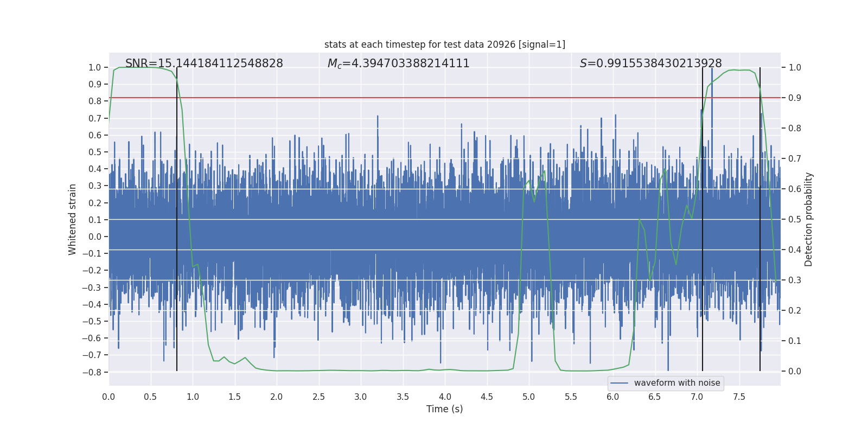Select the SNR=15.14 annotation text
This screenshot has width=868, height=434.
coord(204,63)
